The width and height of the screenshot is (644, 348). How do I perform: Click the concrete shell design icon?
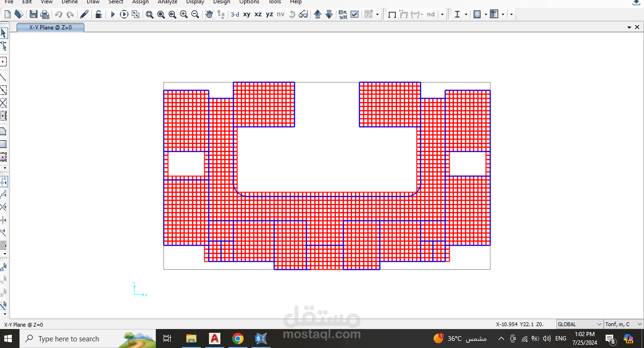pyautogui.click(x=477, y=14)
